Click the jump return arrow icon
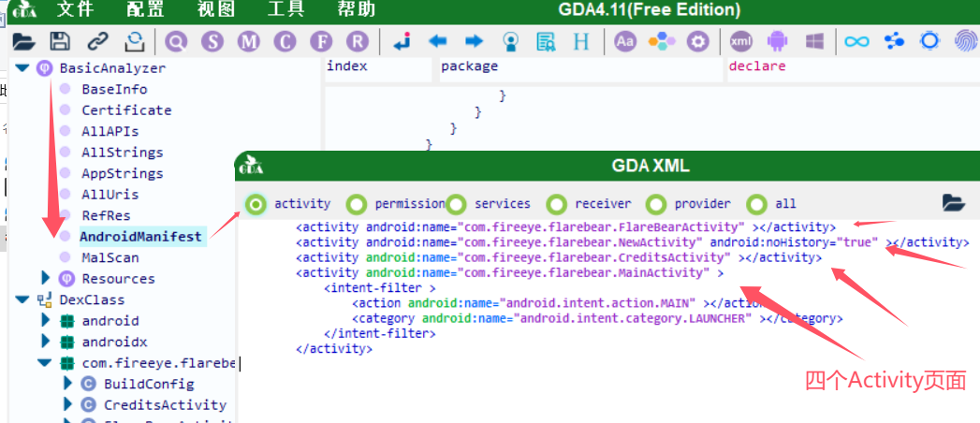This screenshot has width=980, height=423. click(401, 42)
